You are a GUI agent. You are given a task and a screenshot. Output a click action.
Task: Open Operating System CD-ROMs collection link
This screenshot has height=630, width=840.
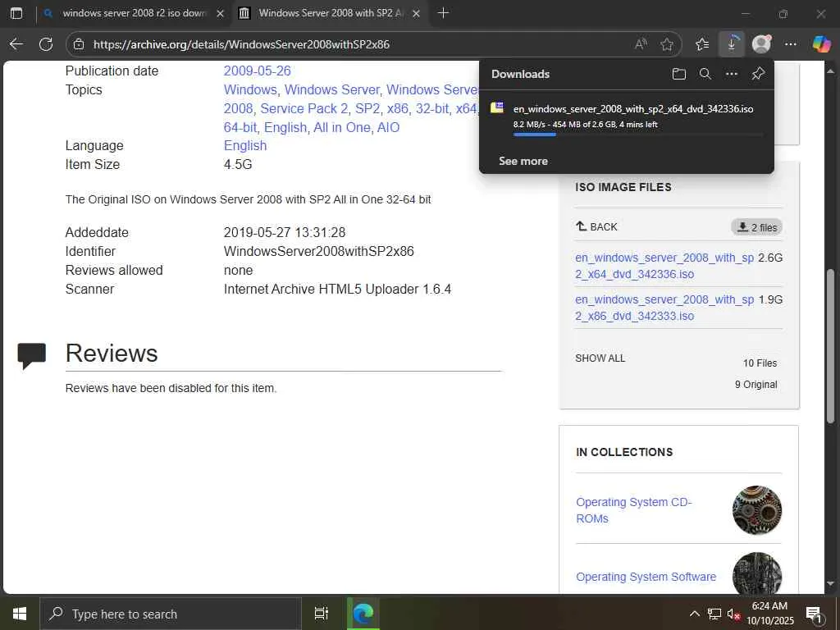pyautogui.click(x=634, y=510)
